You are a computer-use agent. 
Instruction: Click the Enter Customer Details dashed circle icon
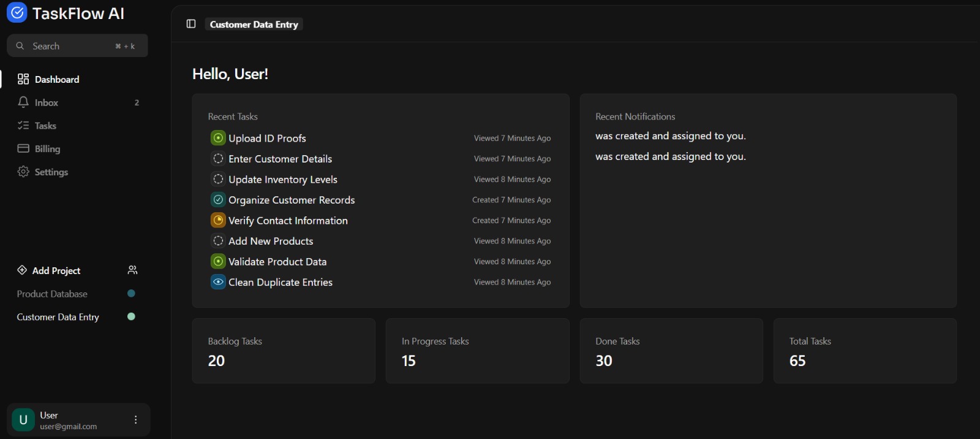[x=218, y=159]
